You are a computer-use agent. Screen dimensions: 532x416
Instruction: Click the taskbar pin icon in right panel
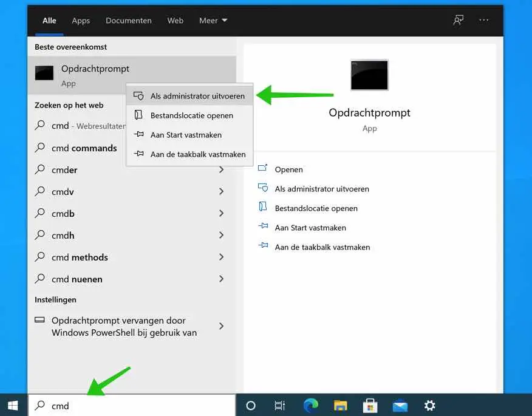coord(263,245)
